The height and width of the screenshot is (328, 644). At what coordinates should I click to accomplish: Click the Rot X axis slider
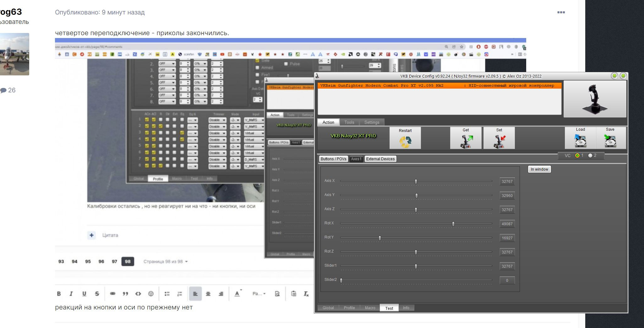coord(416,224)
